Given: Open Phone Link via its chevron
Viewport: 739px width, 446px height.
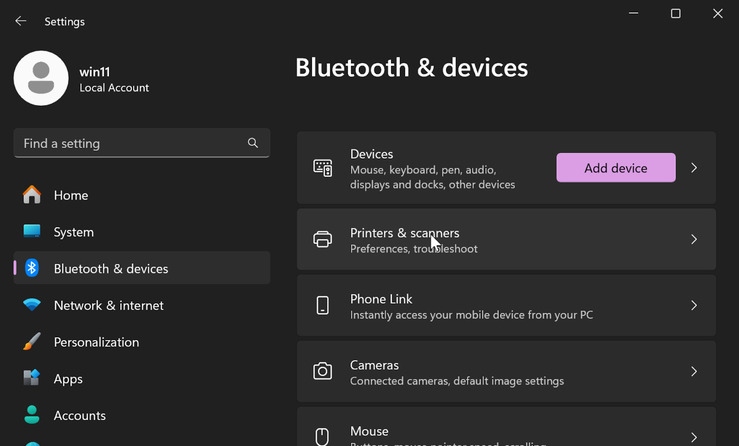Looking at the screenshot, I should click(694, 306).
